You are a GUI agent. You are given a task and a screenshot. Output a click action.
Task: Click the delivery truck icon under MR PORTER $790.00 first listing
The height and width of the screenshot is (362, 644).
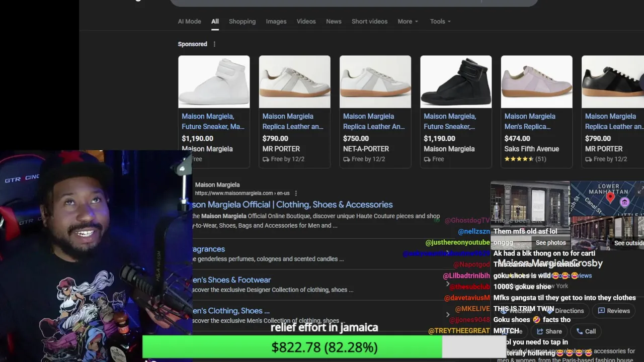click(266, 159)
